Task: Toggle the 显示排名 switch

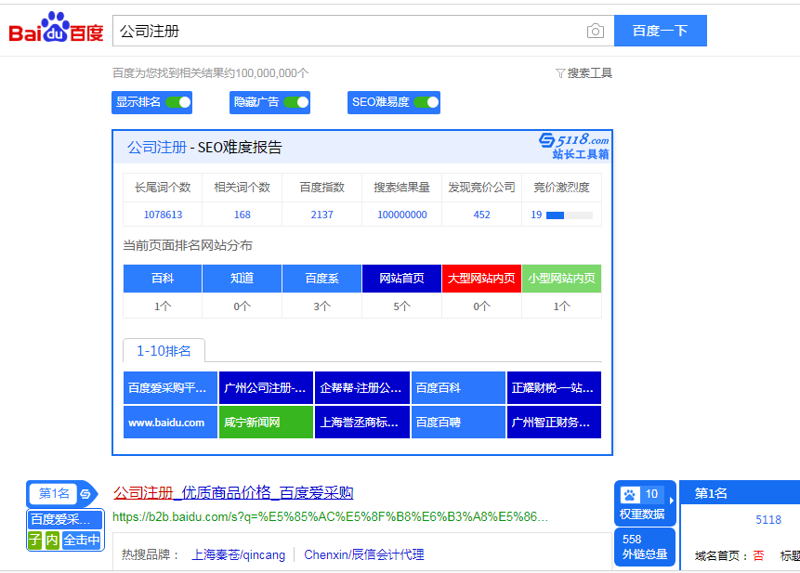Action: tap(178, 102)
